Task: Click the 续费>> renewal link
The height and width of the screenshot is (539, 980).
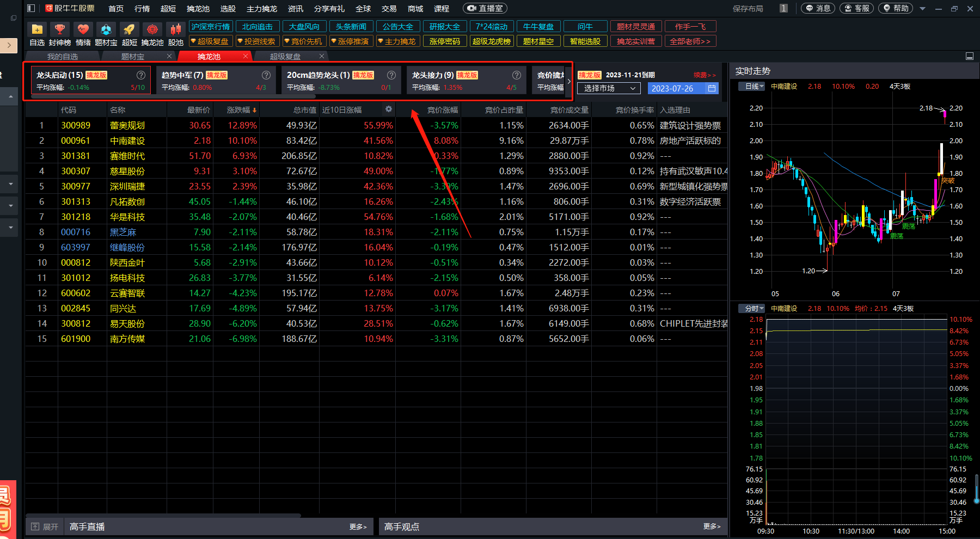Action: point(704,75)
